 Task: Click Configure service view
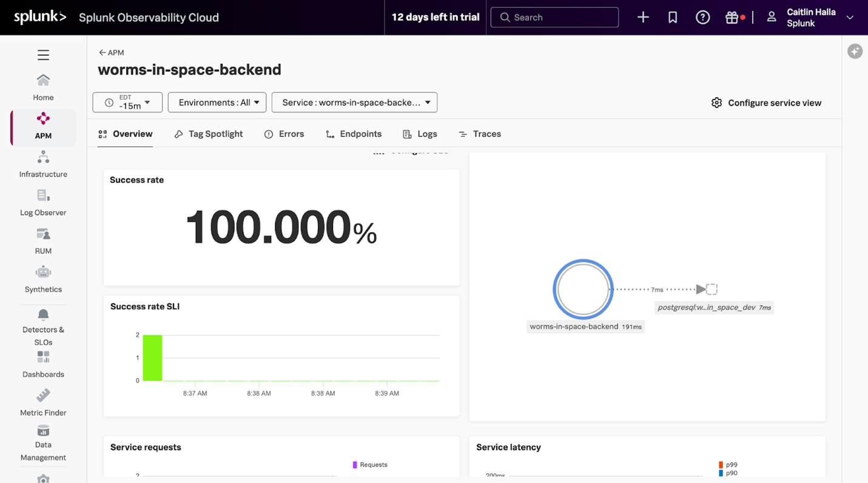pyautogui.click(x=766, y=103)
